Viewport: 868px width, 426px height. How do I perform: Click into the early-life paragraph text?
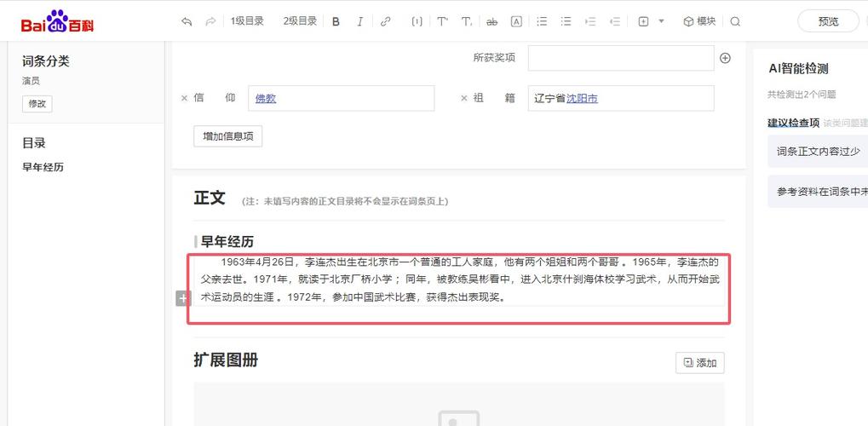(459, 279)
